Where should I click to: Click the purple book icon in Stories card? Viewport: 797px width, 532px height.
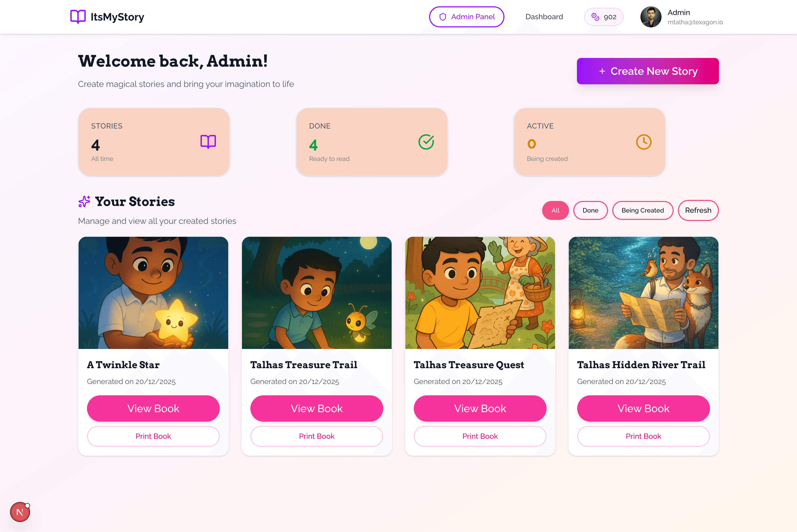(x=208, y=142)
